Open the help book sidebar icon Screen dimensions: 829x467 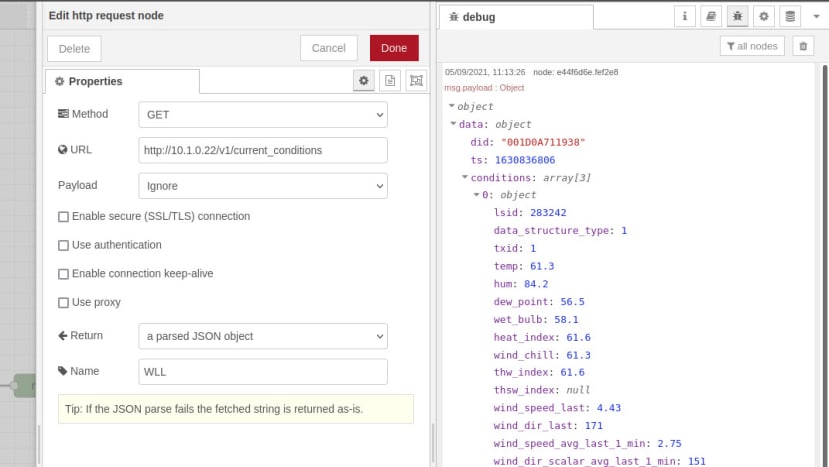[711, 16]
